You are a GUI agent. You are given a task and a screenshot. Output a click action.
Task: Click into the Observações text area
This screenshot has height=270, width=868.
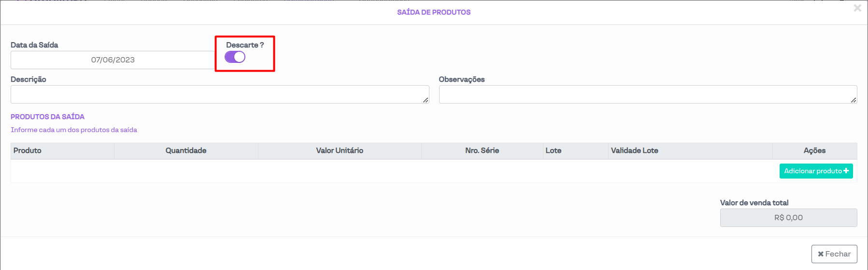tap(647, 94)
